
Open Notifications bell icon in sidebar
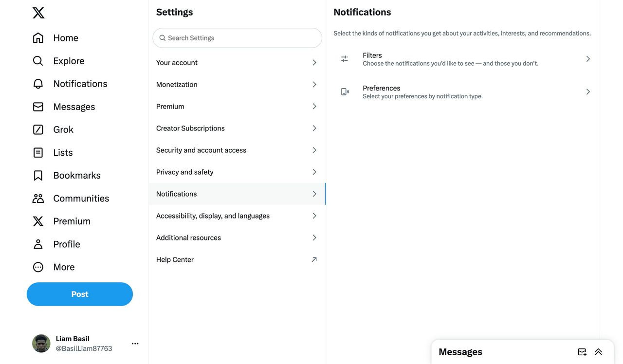click(38, 84)
